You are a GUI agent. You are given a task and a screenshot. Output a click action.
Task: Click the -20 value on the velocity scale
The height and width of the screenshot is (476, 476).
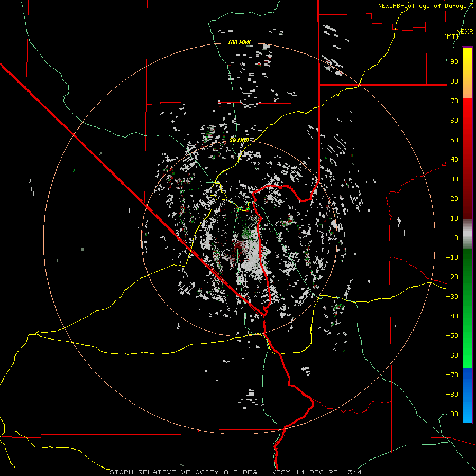[x=452, y=277]
